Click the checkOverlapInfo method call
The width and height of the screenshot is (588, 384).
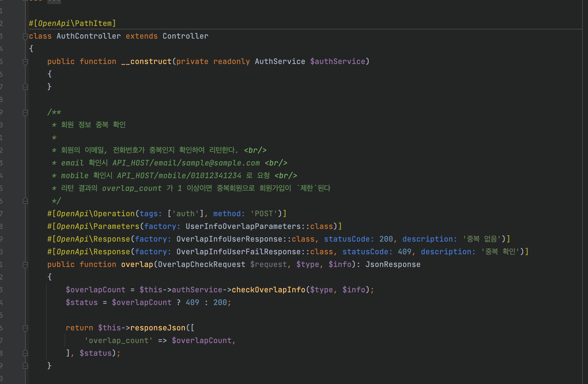[268, 290]
